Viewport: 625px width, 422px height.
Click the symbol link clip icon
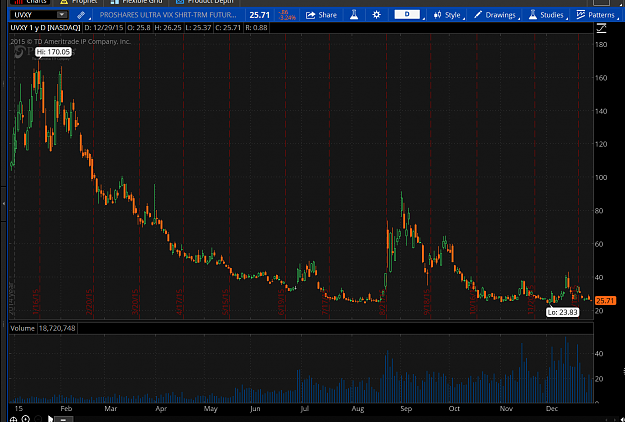click(x=81, y=15)
